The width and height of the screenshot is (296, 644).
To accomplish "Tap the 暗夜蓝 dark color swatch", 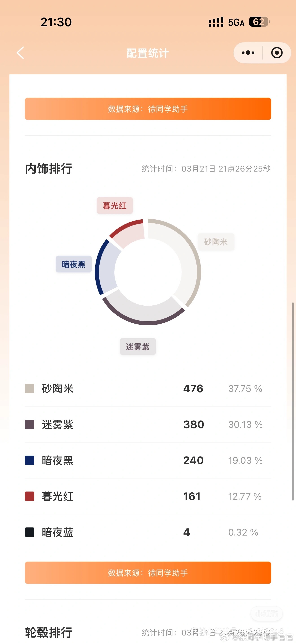I will 30,532.
